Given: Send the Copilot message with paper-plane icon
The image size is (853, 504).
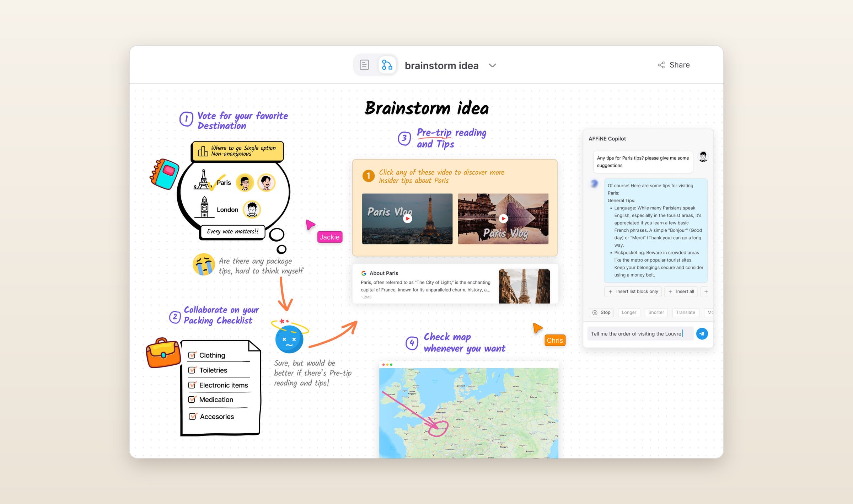Looking at the screenshot, I should (x=702, y=334).
